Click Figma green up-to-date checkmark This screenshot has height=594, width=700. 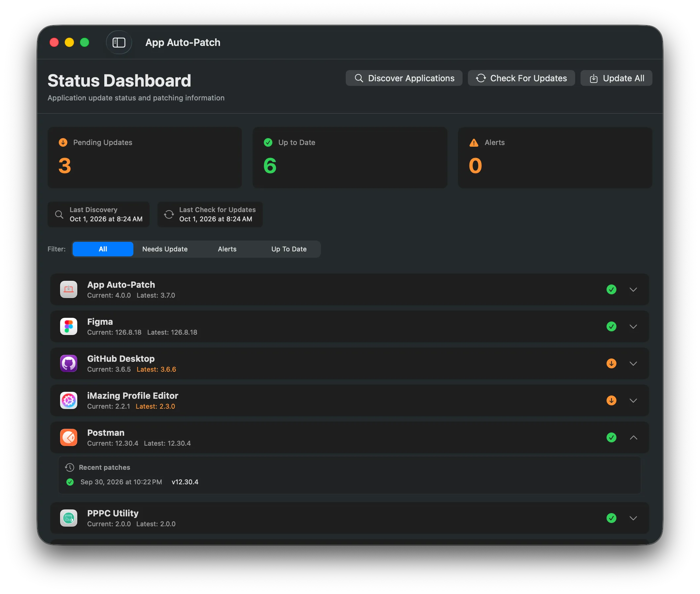612,326
